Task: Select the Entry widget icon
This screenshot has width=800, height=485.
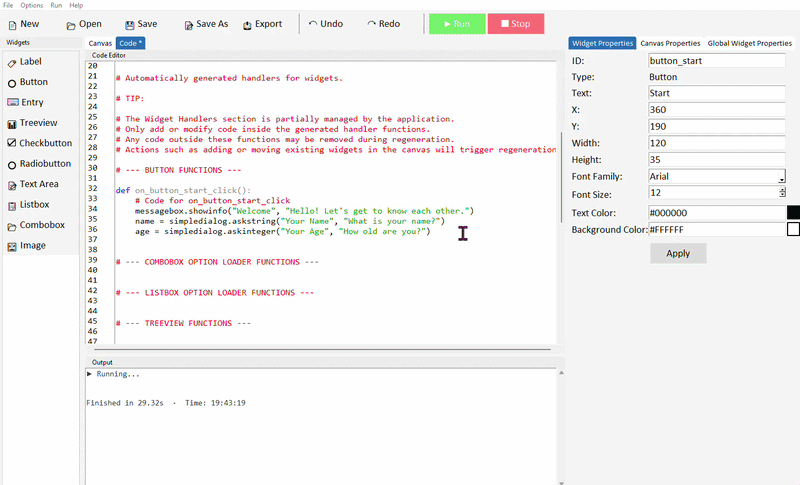Action: (13, 103)
